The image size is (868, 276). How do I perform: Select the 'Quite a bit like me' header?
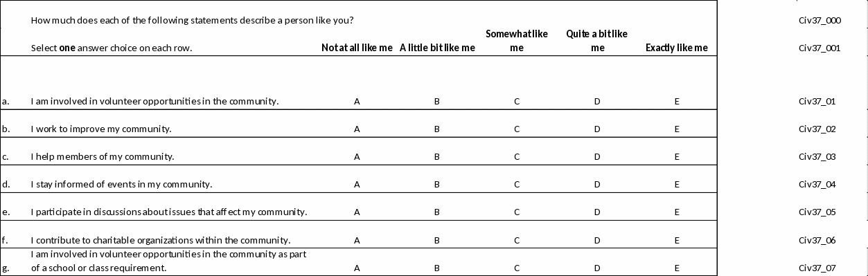click(x=597, y=41)
